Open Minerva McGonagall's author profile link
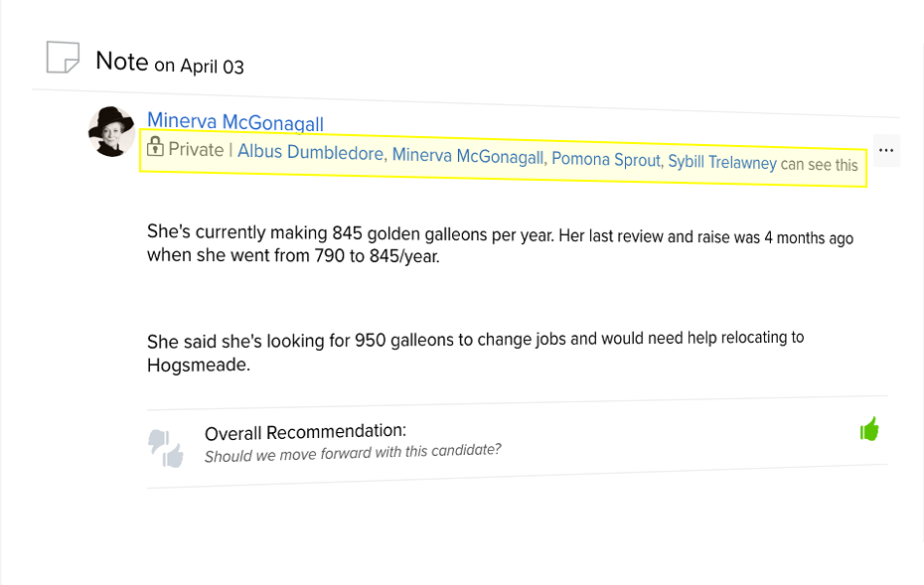 [x=234, y=121]
